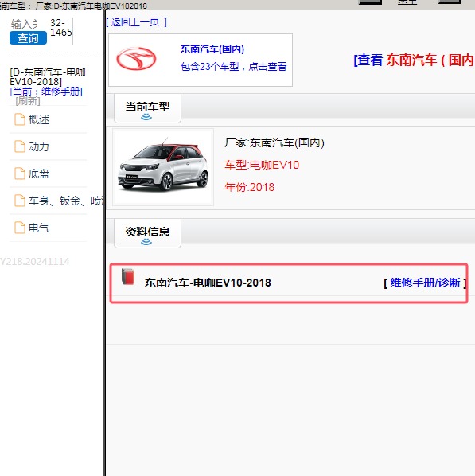Click 包含23个车型，点击查看 link
Viewport: 475px width, 476px height.
(233, 67)
